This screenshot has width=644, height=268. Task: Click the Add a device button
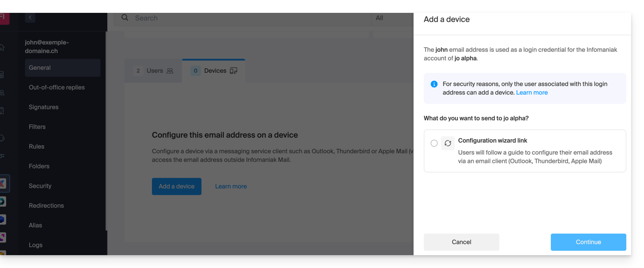click(176, 187)
